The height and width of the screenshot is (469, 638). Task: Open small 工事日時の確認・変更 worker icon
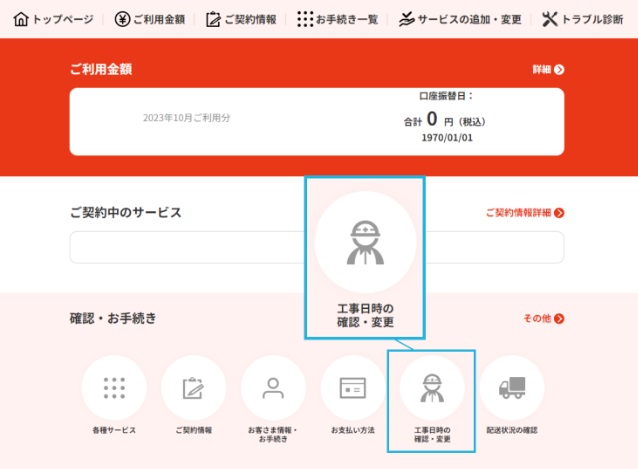432,388
